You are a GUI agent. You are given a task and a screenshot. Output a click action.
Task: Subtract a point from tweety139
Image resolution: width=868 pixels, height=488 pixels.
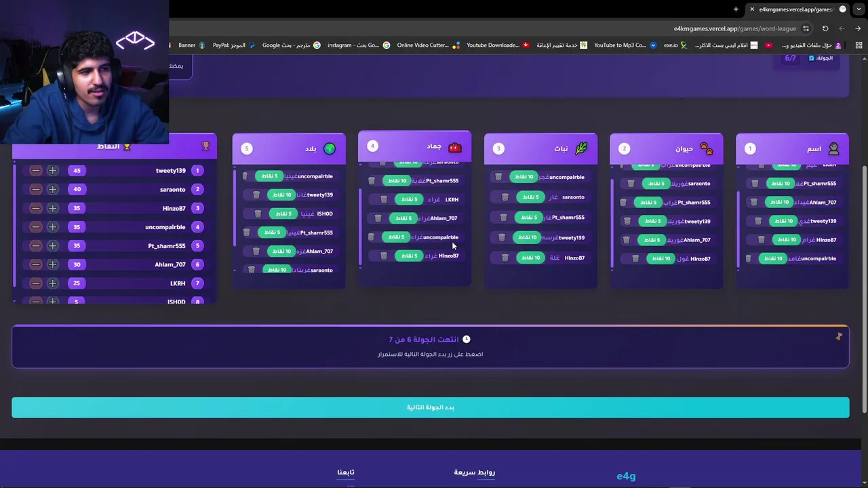click(35, 171)
